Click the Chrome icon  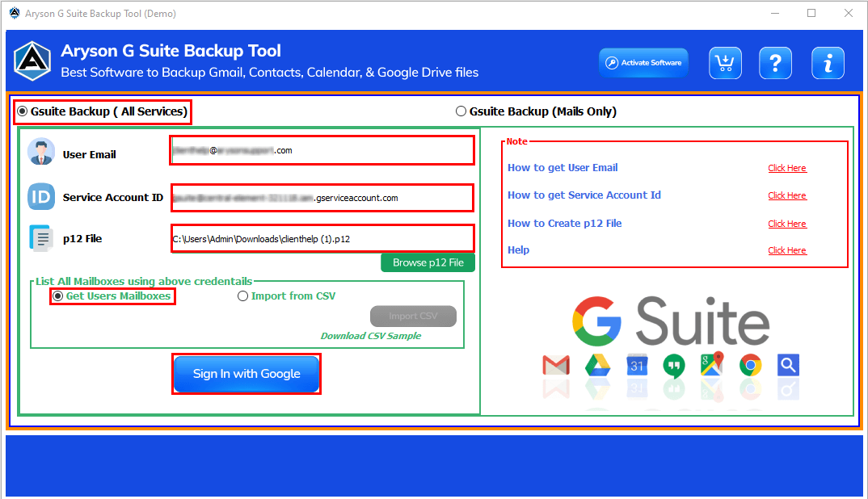tap(750, 365)
